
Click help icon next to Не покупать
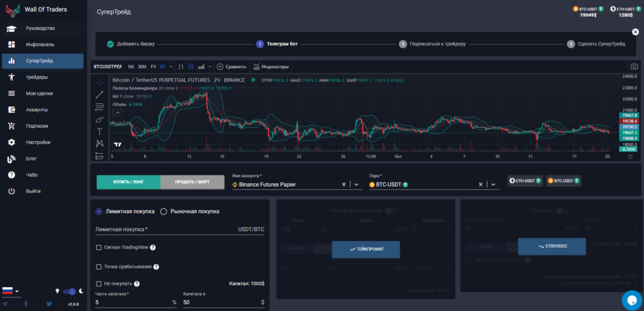click(136, 284)
